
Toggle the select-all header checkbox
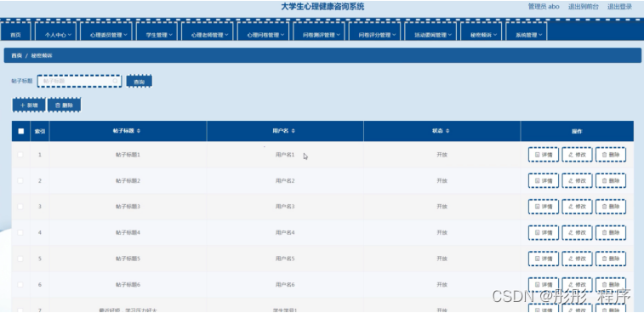21,131
